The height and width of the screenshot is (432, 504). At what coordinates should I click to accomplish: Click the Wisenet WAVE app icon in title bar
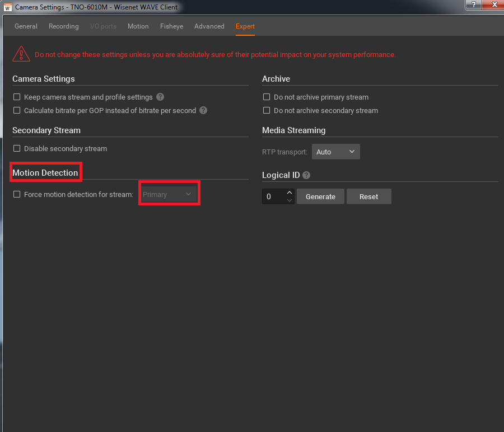pos(8,7)
